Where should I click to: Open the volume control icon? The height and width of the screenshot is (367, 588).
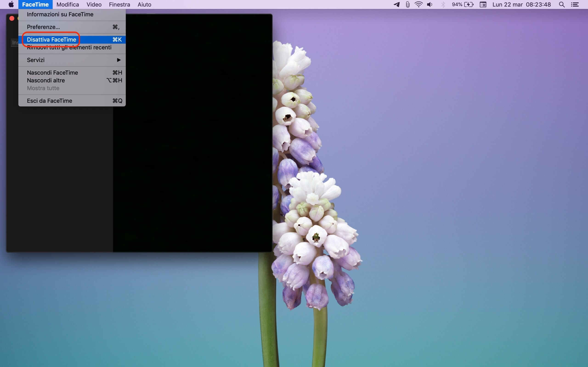(x=430, y=4)
